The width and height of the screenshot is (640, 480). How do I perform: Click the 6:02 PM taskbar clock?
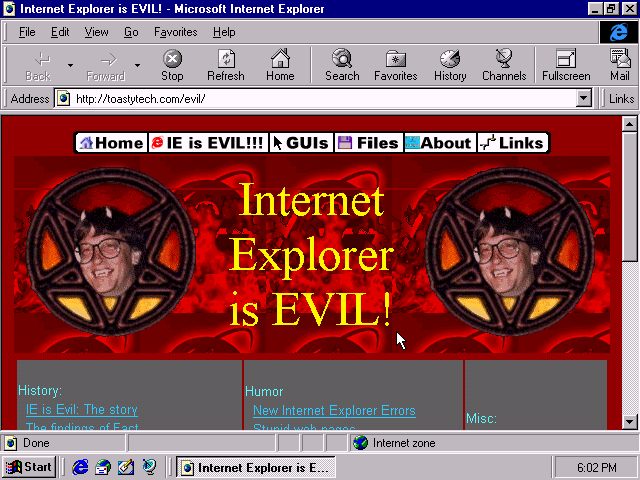(596, 467)
